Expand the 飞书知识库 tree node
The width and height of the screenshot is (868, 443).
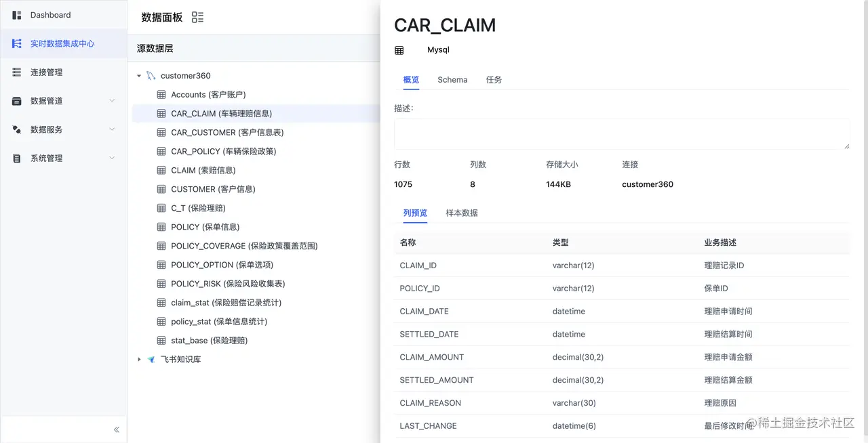click(x=139, y=360)
